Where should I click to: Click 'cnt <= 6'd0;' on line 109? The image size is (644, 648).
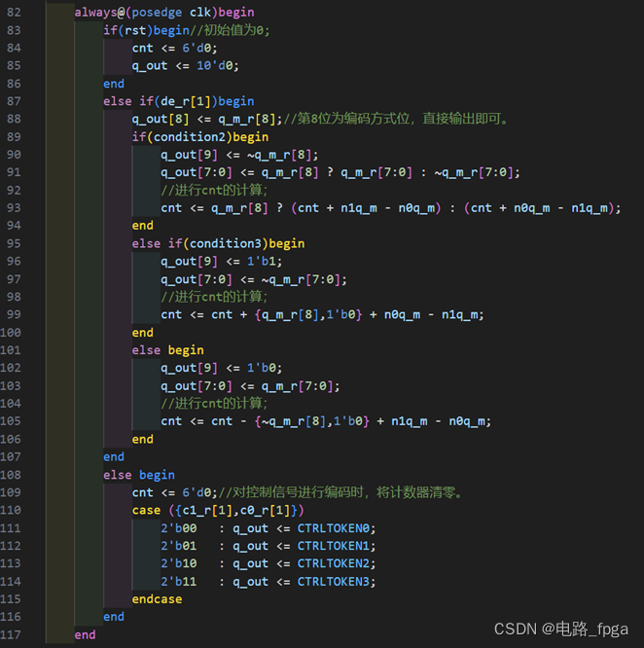175,493
